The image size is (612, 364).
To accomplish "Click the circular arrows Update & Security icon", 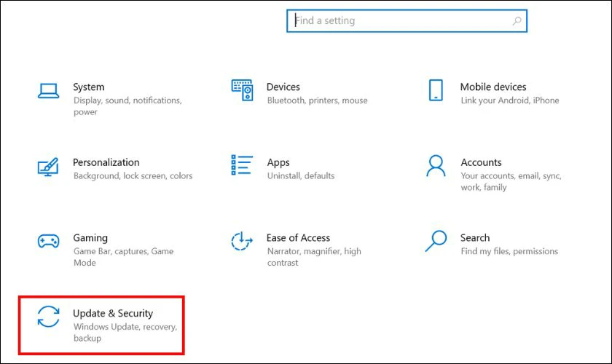I will (48, 317).
